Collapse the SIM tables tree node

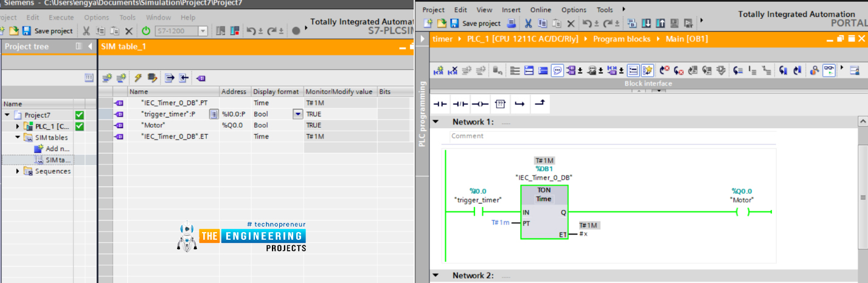18,137
